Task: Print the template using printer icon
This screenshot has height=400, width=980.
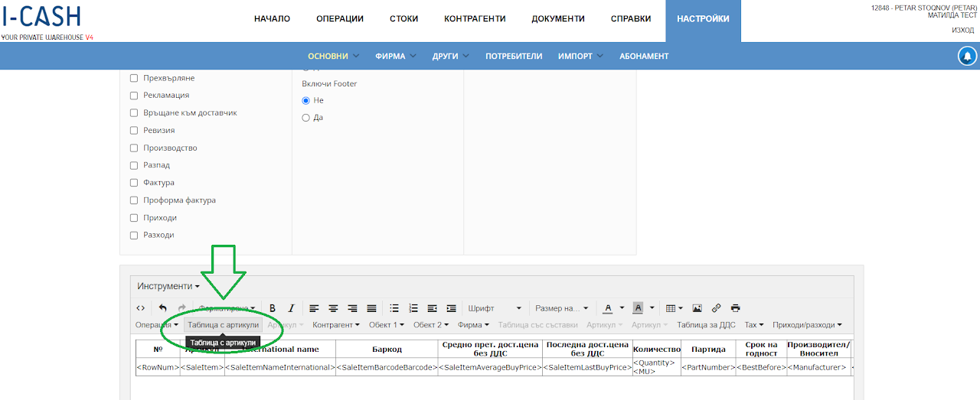Action: point(736,308)
